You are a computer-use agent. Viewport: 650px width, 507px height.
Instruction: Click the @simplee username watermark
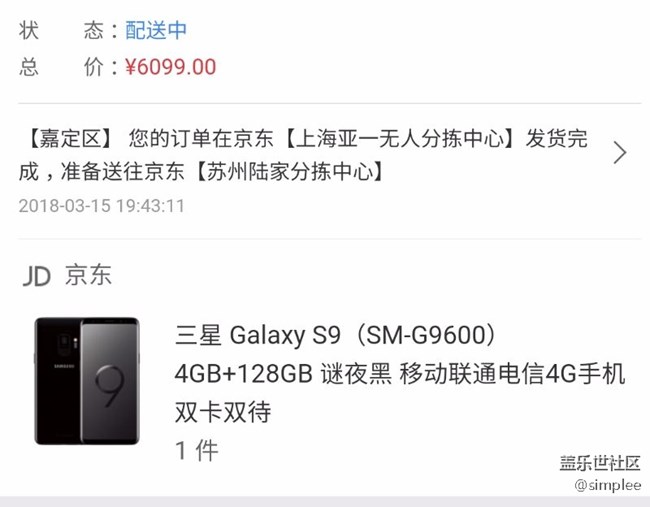[608, 485]
